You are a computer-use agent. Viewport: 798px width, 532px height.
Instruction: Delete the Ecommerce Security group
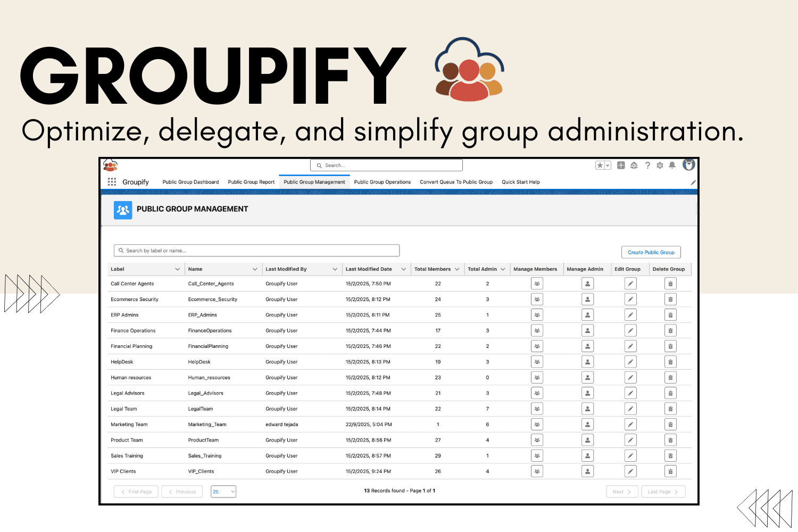pyautogui.click(x=670, y=300)
